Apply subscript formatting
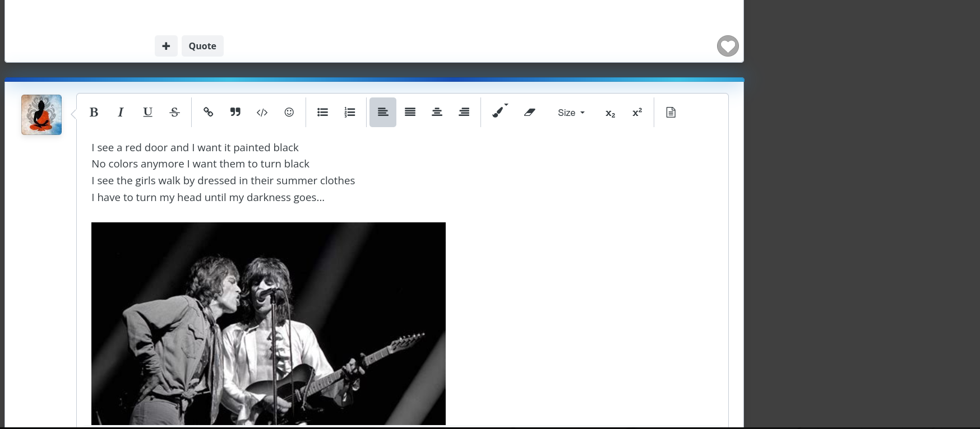The image size is (980, 429). [611, 113]
